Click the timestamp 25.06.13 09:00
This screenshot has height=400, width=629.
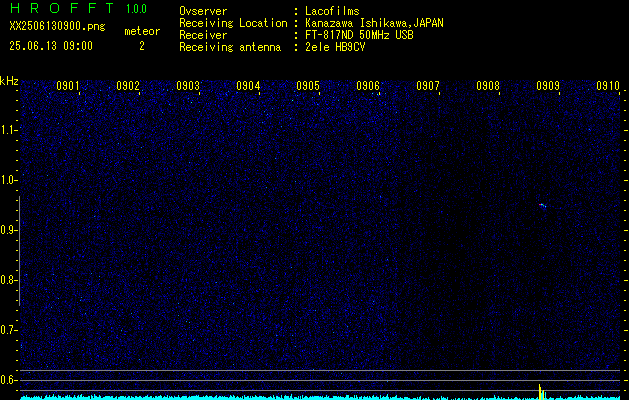pyautogui.click(x=51, y=46)
